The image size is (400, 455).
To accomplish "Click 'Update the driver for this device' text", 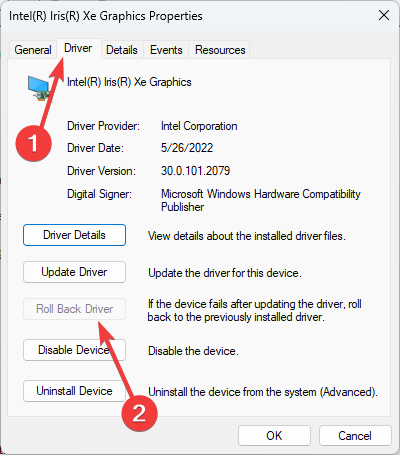I will tap(225, 273).
